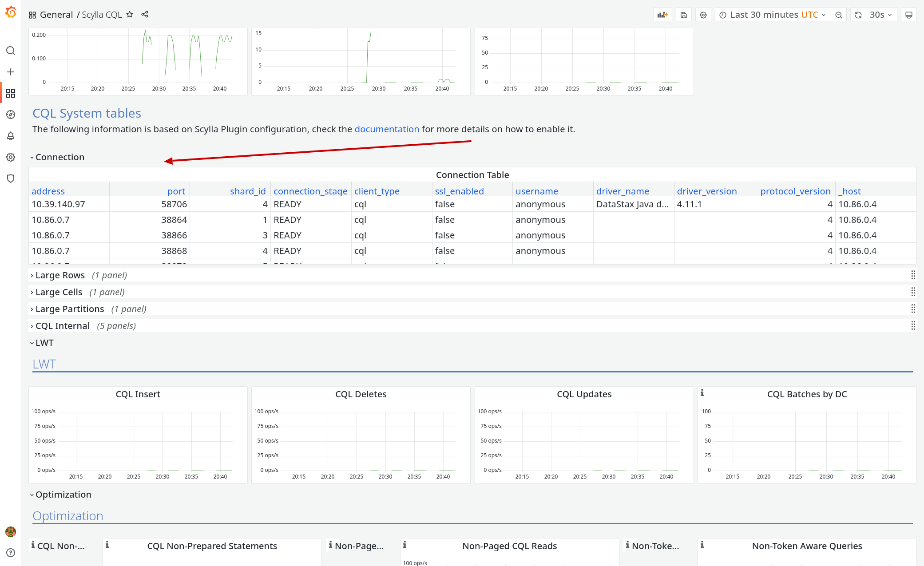Zoom out the time range with the magnifier icon

[x=838, y=14]
